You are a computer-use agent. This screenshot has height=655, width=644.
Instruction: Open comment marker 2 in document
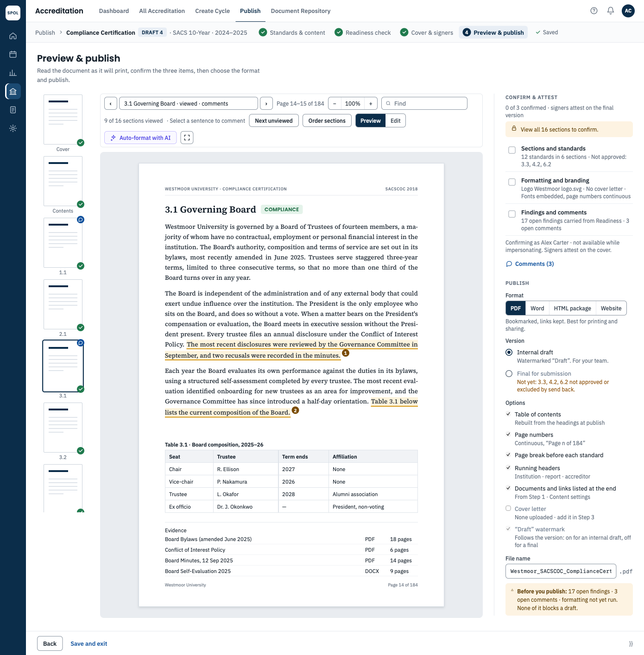tap(296, 410)
